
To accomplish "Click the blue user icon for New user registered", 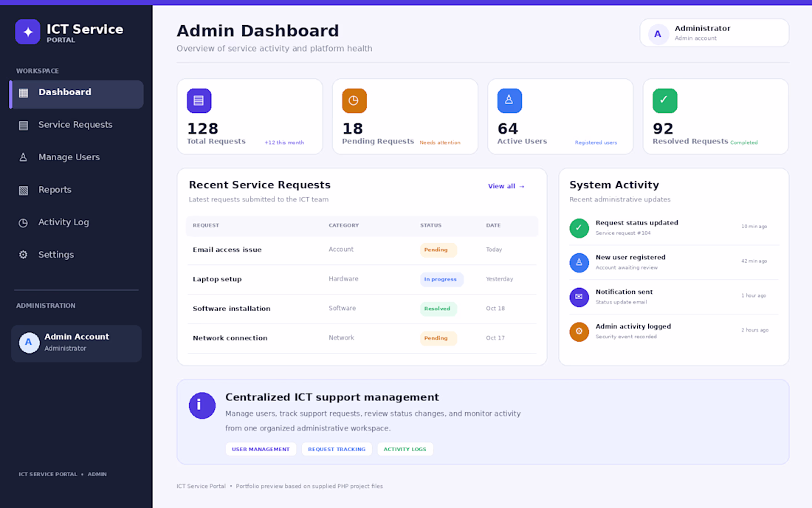I will coord(579,263).
